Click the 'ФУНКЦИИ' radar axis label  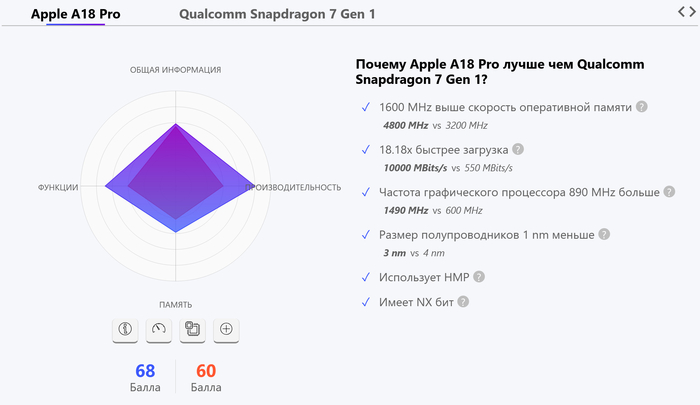[58, 187]
